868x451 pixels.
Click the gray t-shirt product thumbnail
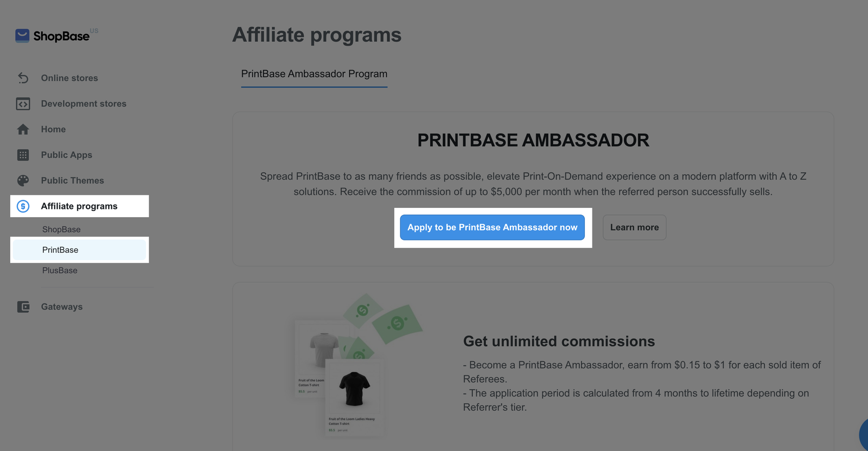point(324,349)
